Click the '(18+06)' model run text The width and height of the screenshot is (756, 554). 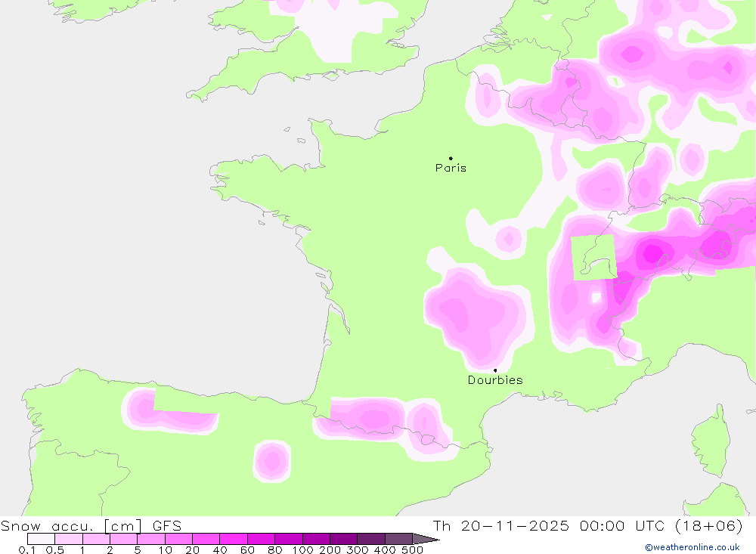[708, 525]
